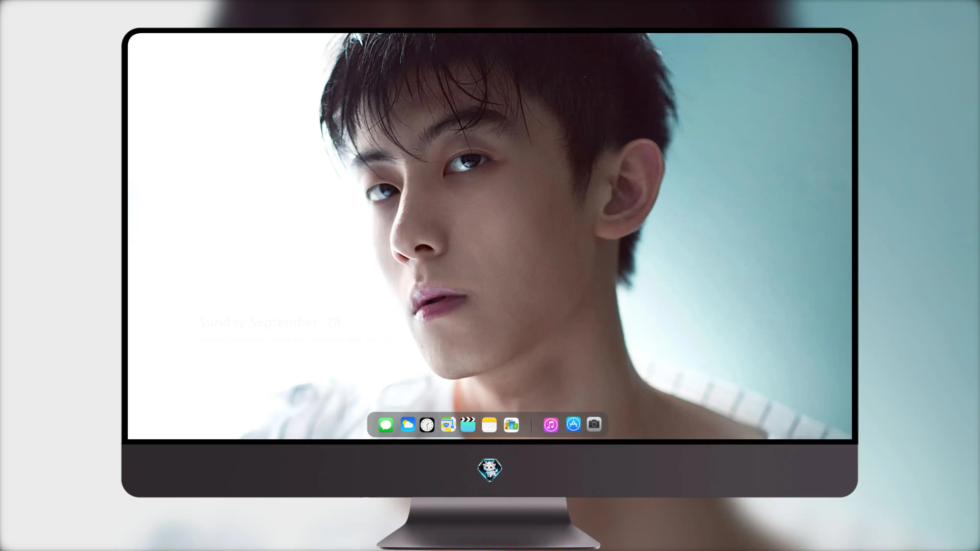This screenshot has width=980, height=551.
Task: Open the Camera app in dock
Action: [x=594, y=424]
